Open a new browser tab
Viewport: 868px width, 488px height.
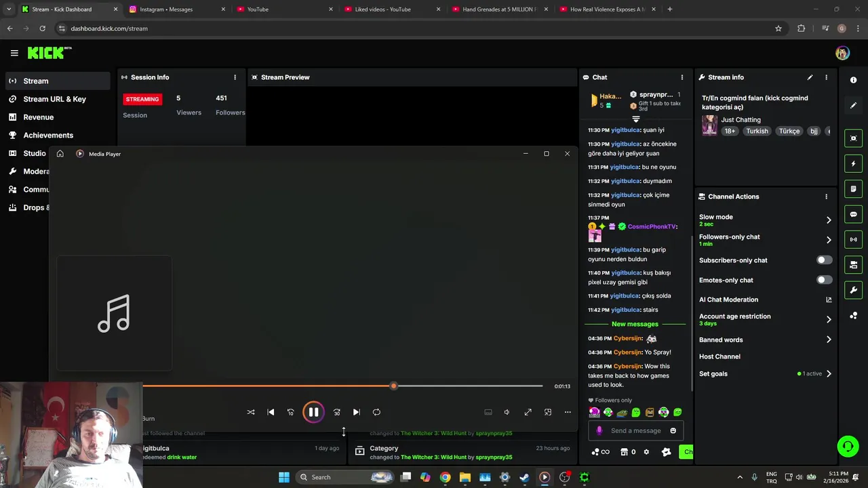(670, 9)
